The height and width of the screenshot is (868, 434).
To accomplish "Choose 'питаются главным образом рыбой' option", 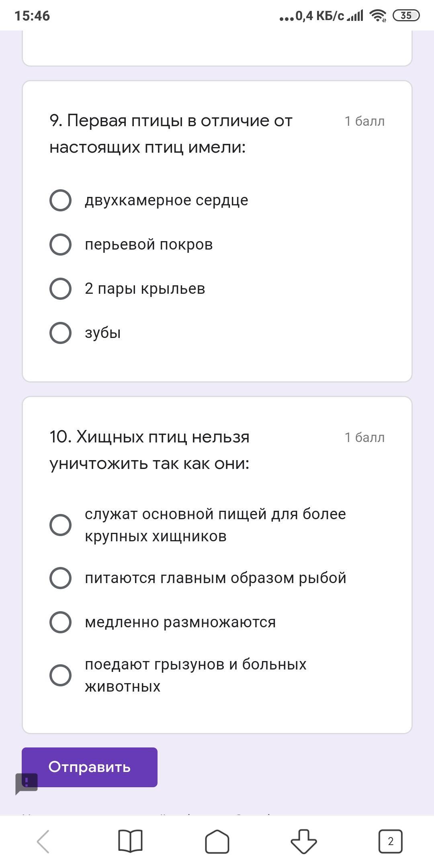I will [x=61, y=578].
